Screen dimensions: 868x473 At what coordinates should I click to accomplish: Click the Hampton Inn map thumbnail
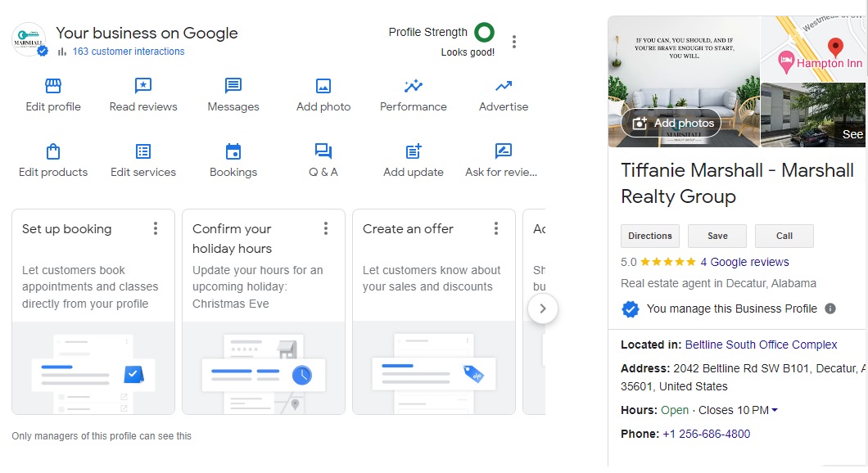pos(813,48)
